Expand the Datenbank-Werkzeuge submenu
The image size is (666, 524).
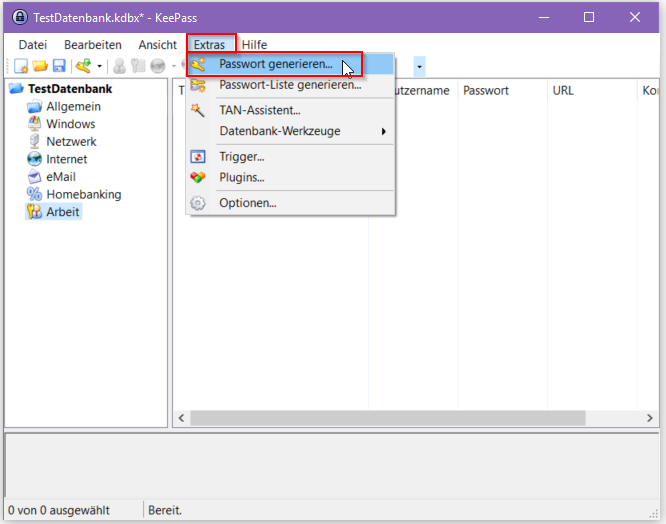(291, 131)
